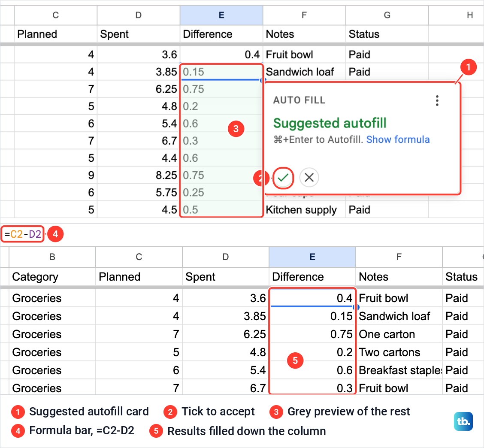Click the Category header cell
This screenshot has height=448, width=484.
coord(52,277)
